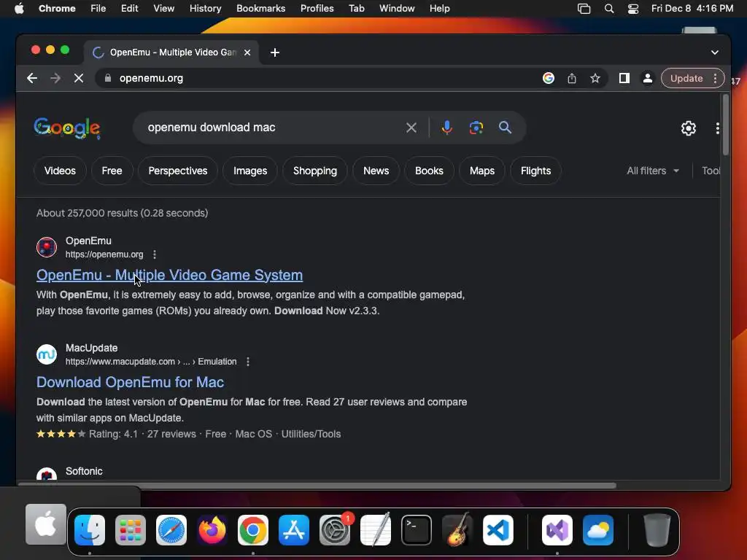Viewport: 747px width, 560px height.
Task: Start voice search with microphone icon
Action: coord(446,128)
